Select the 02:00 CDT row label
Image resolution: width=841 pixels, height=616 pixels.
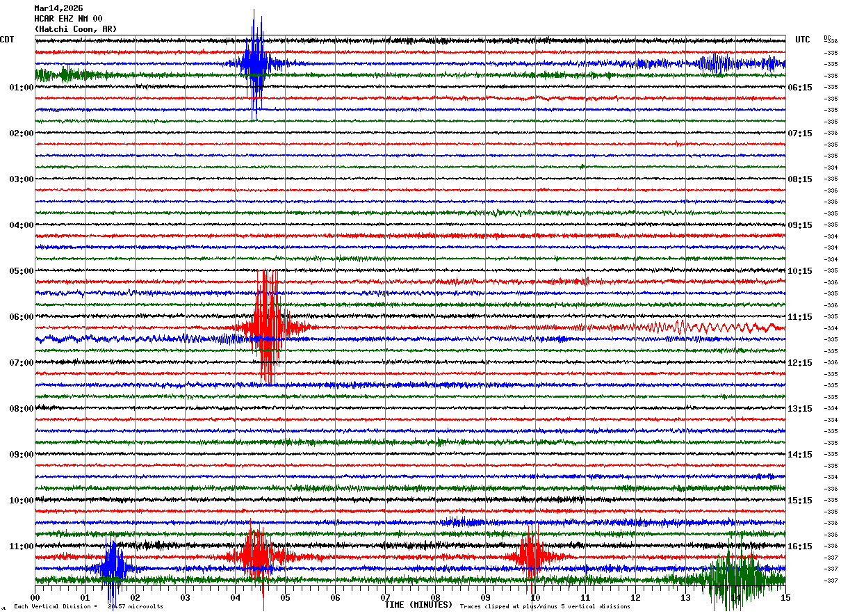(x=22, y=133)
